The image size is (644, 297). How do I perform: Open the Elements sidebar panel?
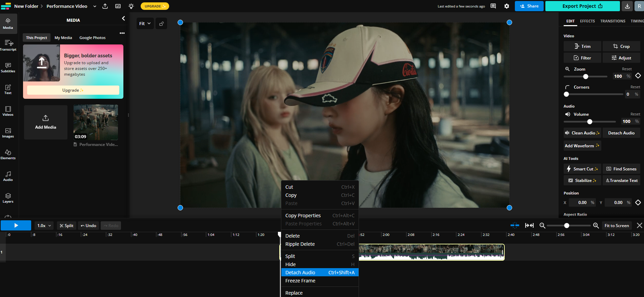click(x=8, y=154)
